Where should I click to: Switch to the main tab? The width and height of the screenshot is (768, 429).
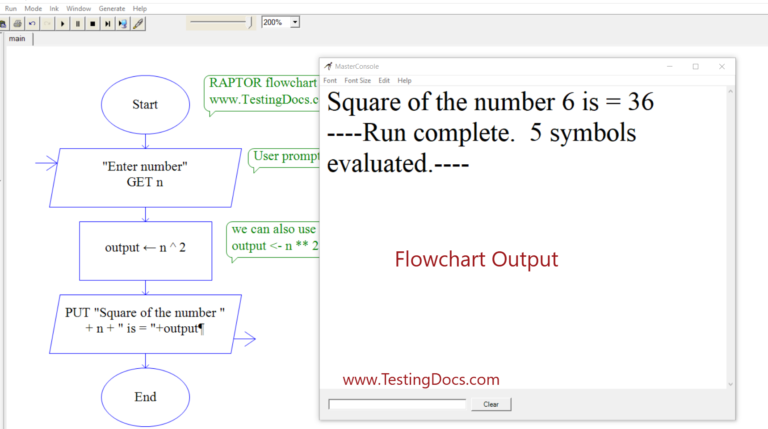pyautogui.click(x=18, y=39)
